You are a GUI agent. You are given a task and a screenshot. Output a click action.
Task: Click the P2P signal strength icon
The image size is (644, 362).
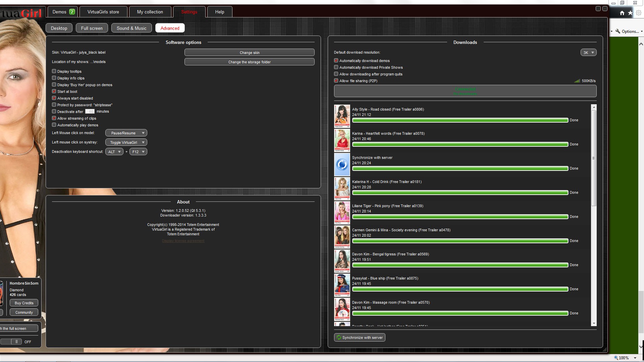[x=577, y=81]
